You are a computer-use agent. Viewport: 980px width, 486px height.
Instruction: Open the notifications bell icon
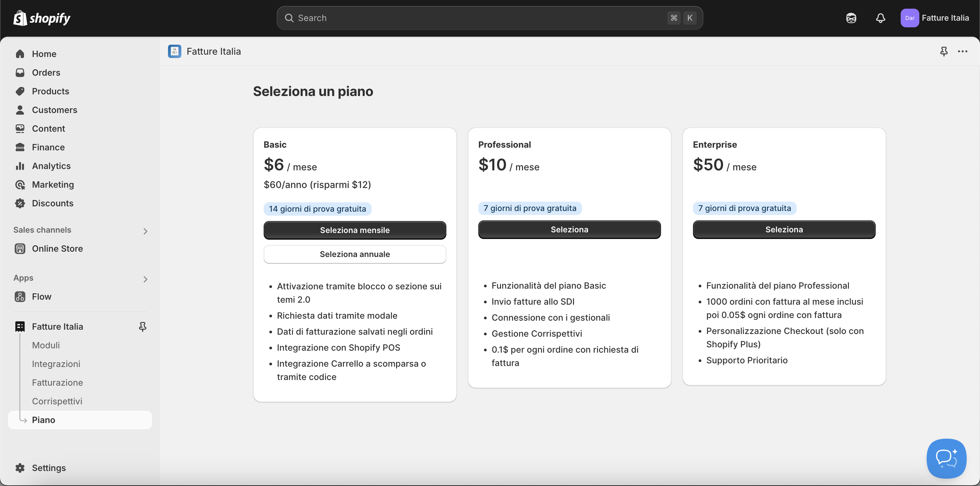pyautogui.click(x=880, y=18)
